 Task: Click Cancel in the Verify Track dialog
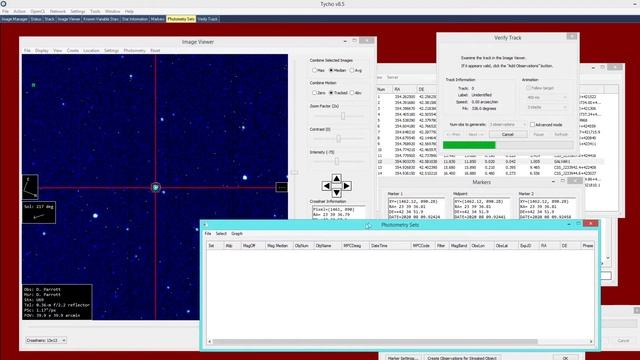coord(508,134)
